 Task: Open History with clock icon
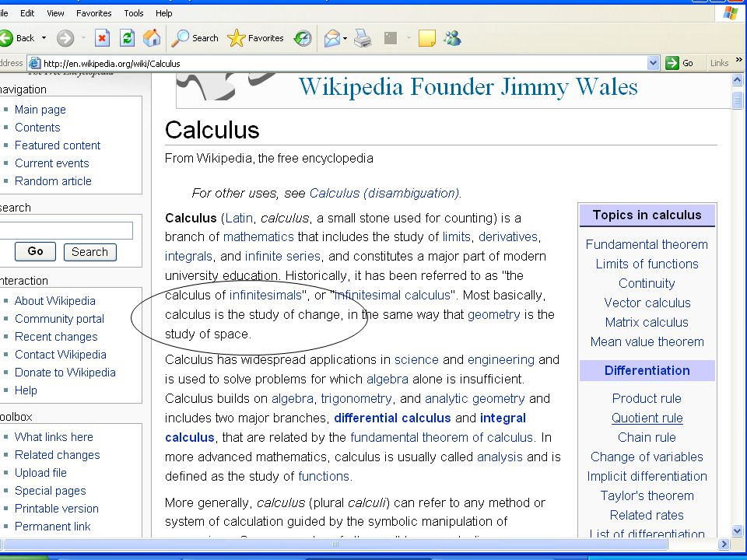pyautogui.click(x=303, y=38)
